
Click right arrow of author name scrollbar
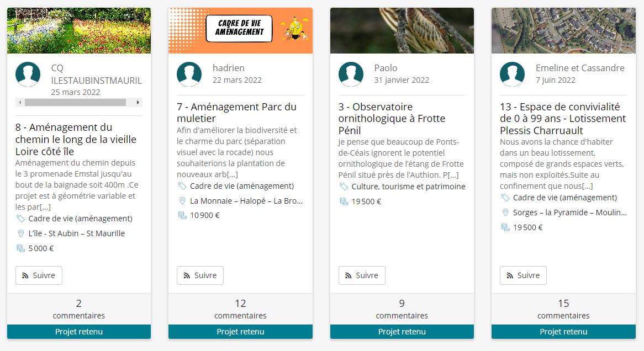click(138, 102)
